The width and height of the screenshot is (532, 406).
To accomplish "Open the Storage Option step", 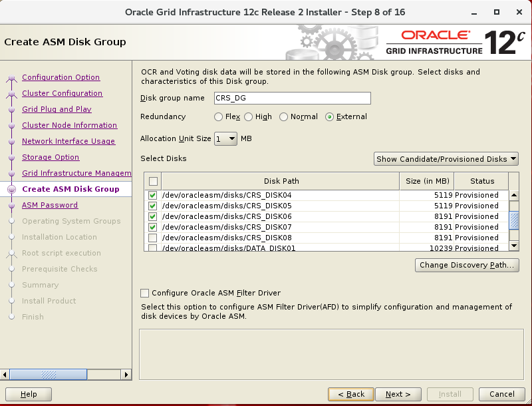I will click(51, 157).
